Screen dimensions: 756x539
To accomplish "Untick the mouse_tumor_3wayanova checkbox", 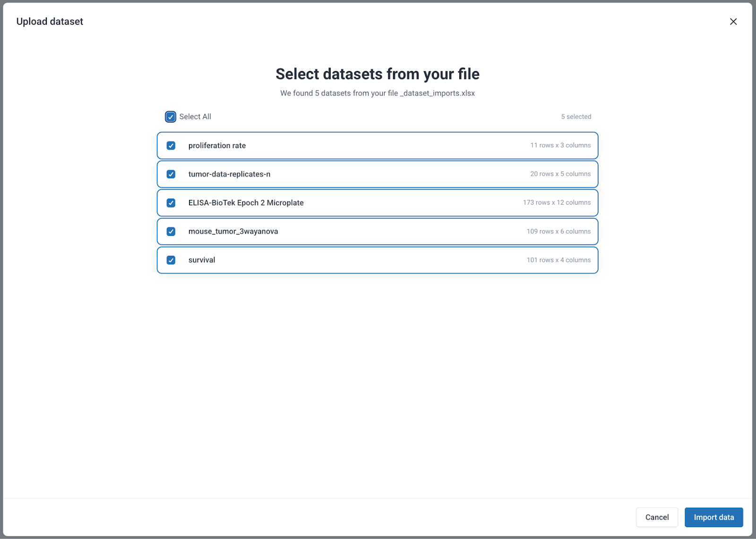I will [171, 232].
